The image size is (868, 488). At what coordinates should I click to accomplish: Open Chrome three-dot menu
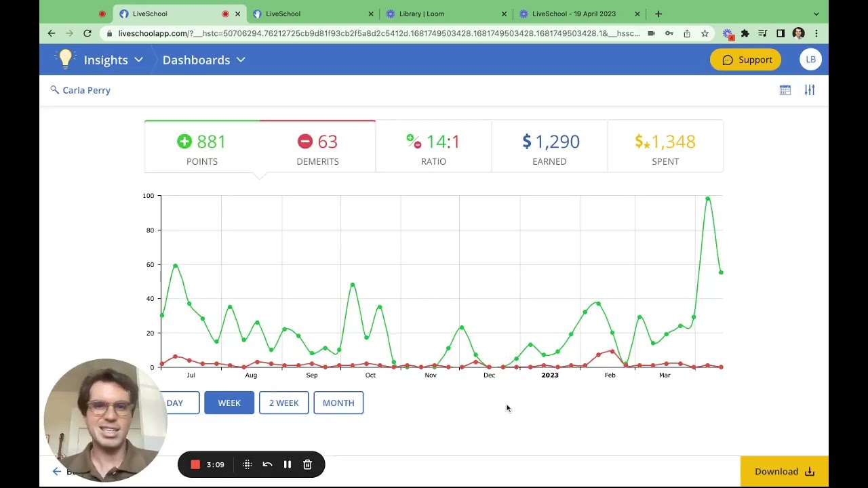816,33
